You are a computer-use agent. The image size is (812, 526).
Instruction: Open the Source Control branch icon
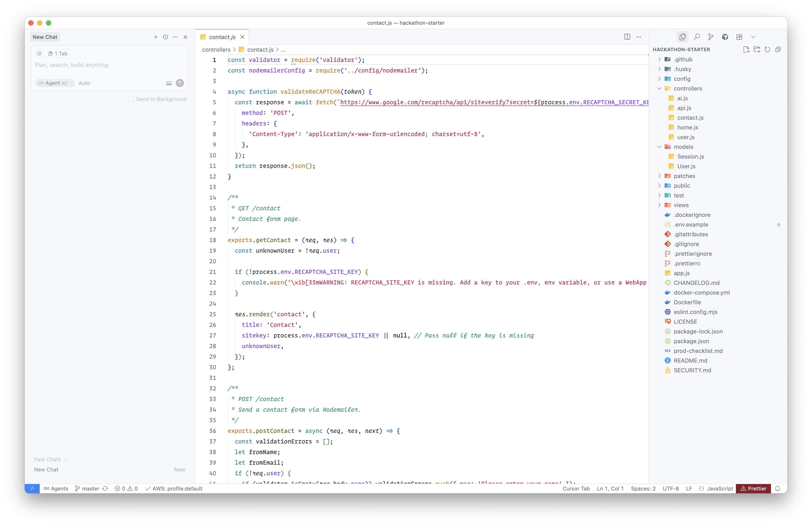[711, 37]
